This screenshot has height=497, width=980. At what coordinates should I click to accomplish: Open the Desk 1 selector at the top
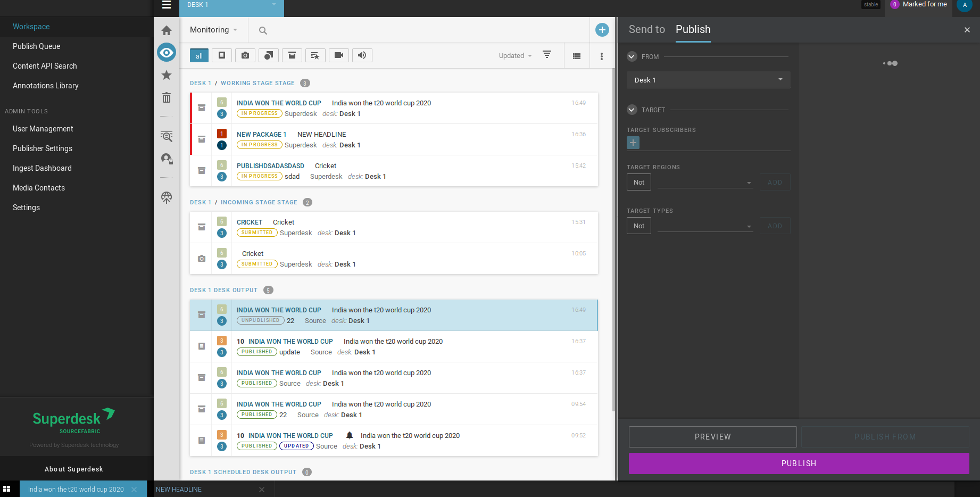click(x=231, y=5)
